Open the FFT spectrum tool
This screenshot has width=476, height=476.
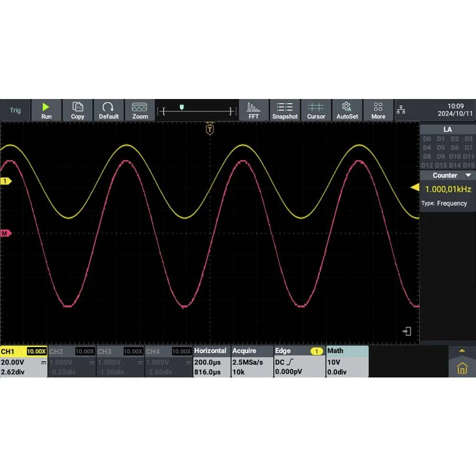point(254,110)
